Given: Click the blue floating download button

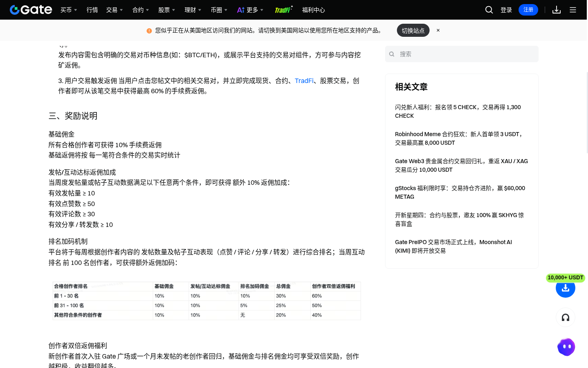Looking at the screenshot, I should point(566,288).
